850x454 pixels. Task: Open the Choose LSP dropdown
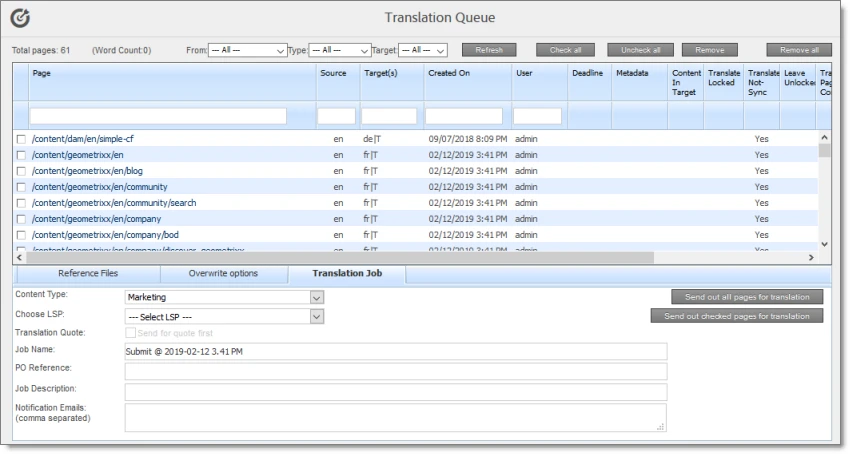click(225, 317)
